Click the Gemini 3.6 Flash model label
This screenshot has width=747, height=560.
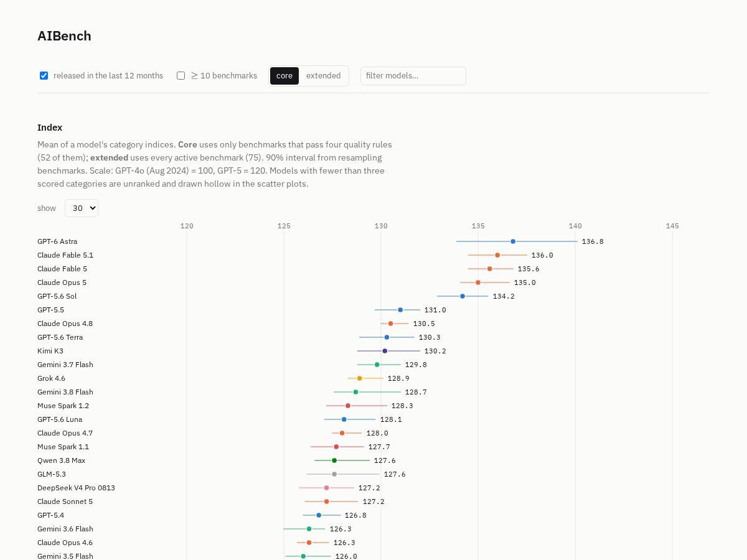pos(65,529)
